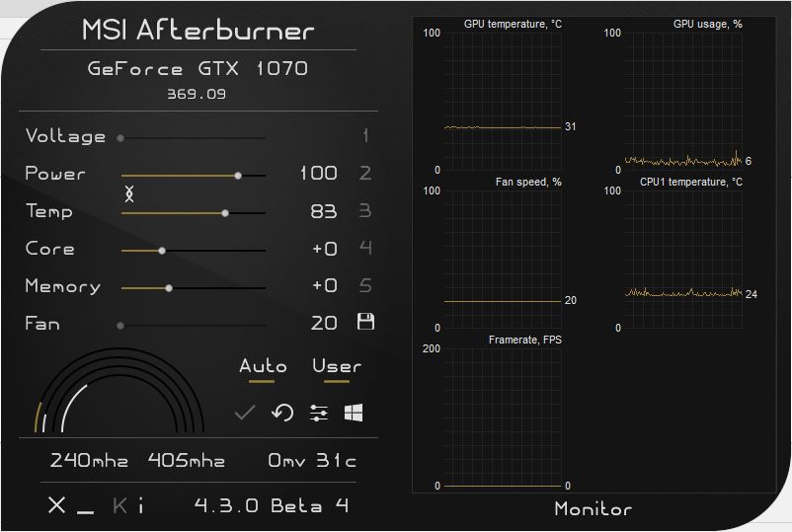The height and width of the screenshot is (532, 792).
Task: Click the Fan speed graph
Action: [503, 260]
